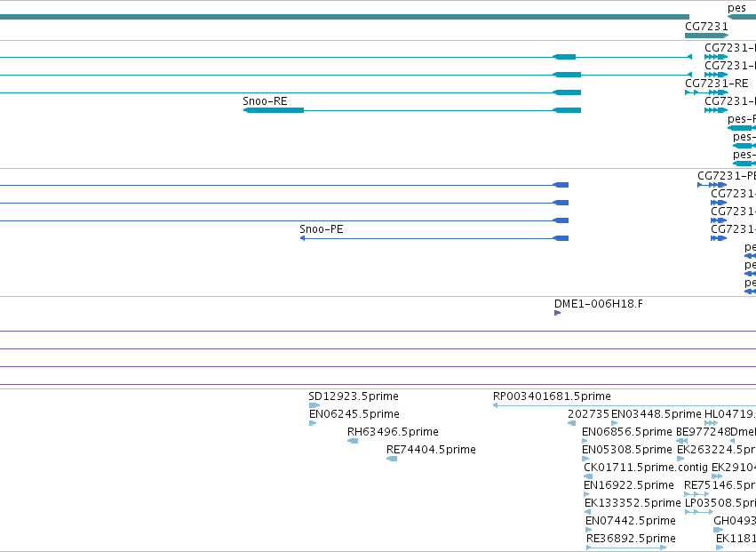Select the RE74404.5prime EST glyph
This screenshot has width=756, height=552.
[x=392, y=459]
